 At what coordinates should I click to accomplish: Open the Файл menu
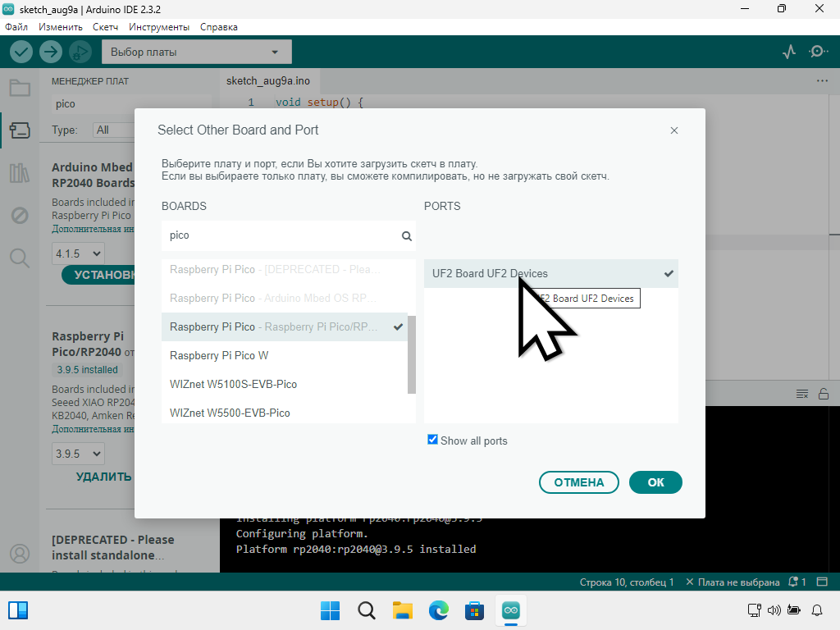16,27
